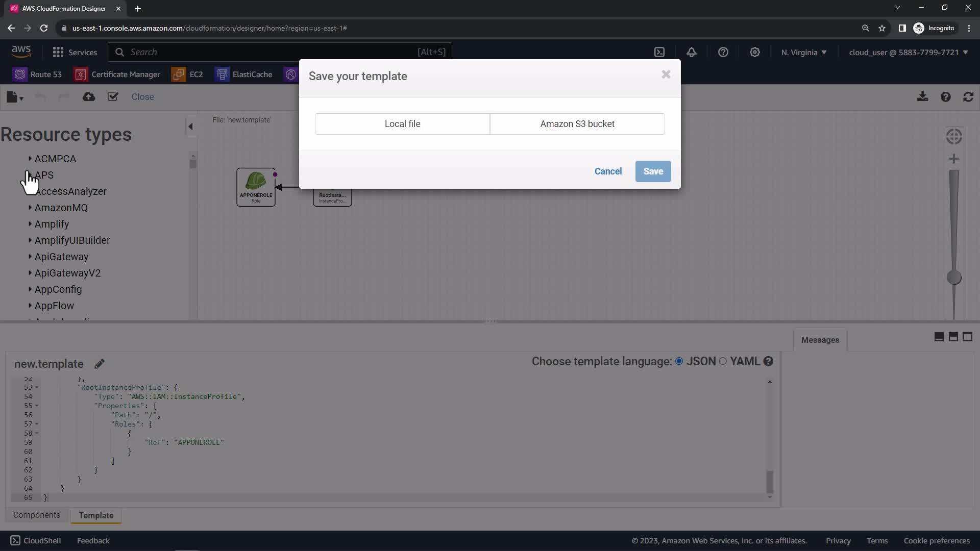980x551 pixels.
Task: Click the canvas zoom slider handle
Action: point(953,278)
